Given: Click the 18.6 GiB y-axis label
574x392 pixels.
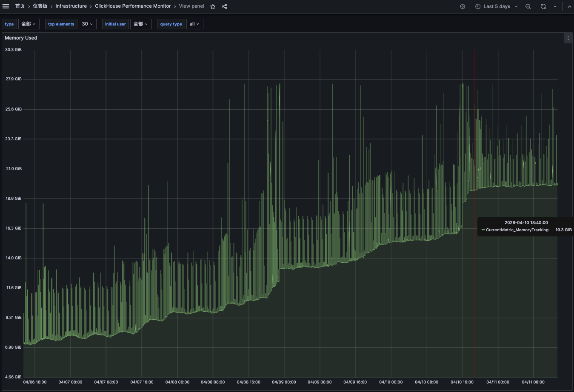Looking at the screenshot, I should tap(13, 199).
